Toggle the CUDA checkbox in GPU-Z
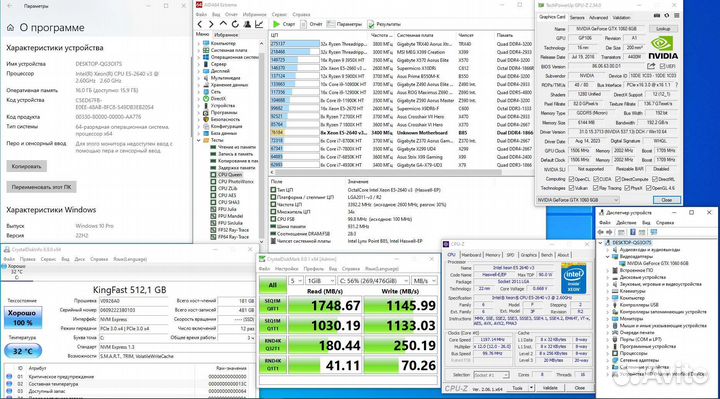The image size is (720, 399). pyautogui.click(x=596, y=179)
